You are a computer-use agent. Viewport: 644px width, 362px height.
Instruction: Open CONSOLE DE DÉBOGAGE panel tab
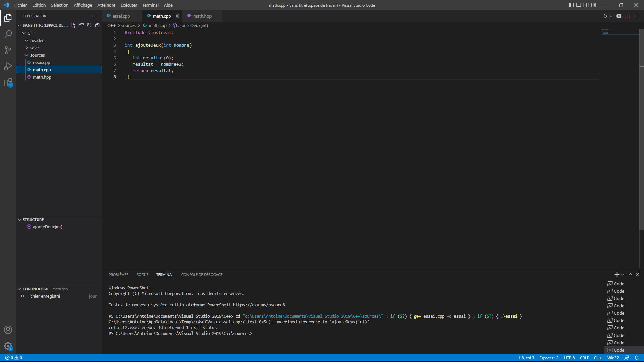click(x=202, y=275)
